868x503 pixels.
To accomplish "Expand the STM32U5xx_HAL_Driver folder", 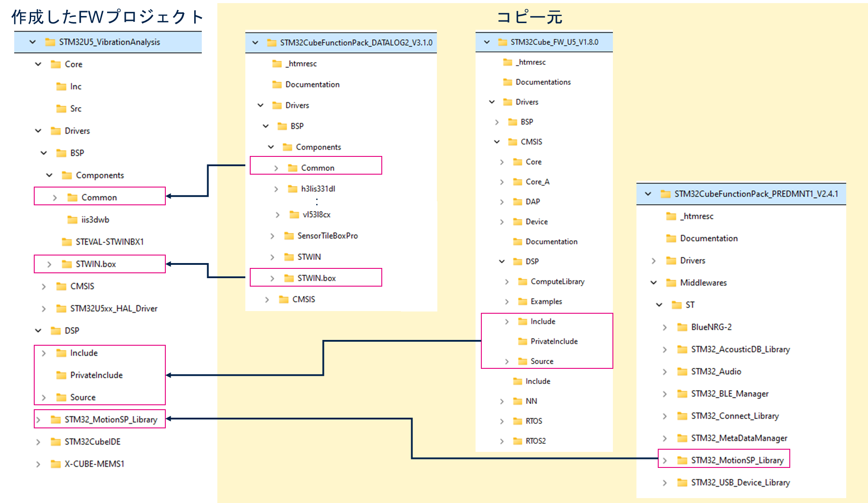I will (x=44, y=308).
